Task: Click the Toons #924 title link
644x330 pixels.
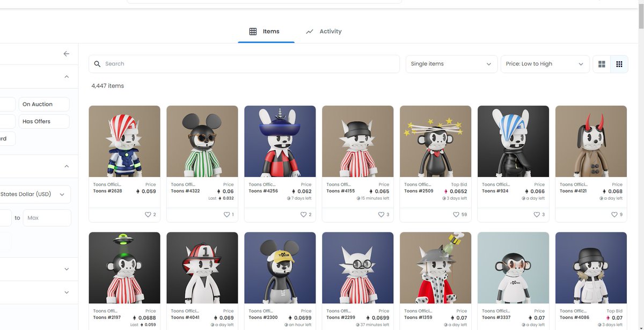Action: 495,191
